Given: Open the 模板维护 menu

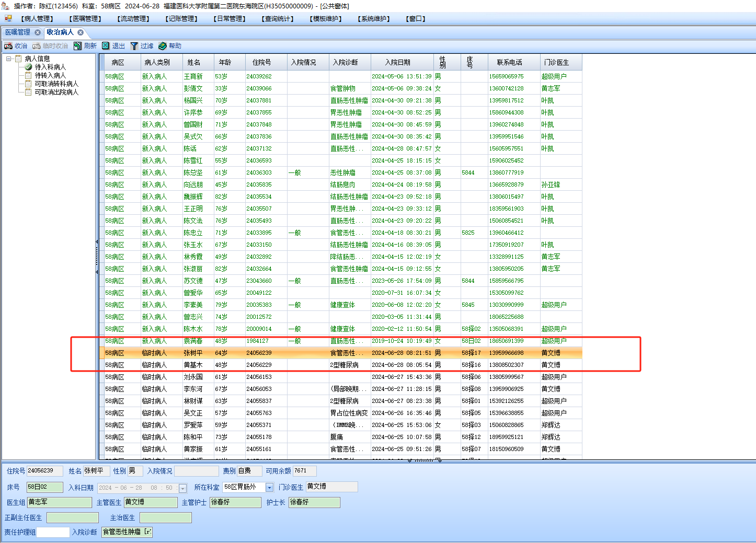Looking at the screenshot, I should tap(325, 19).
